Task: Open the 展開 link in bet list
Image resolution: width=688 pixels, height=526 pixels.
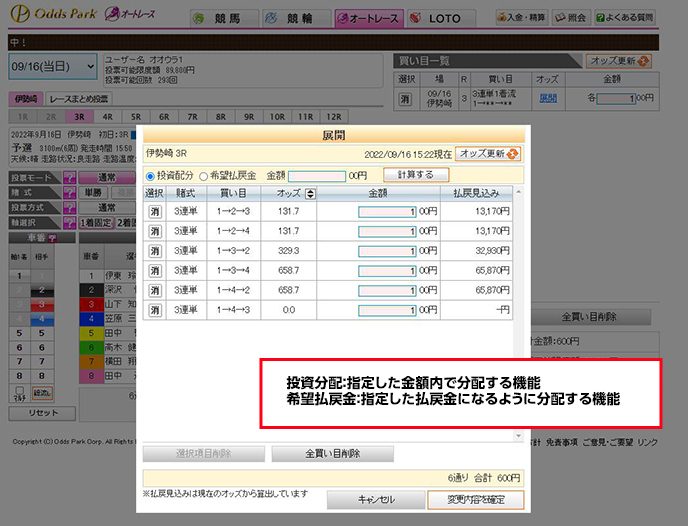Action: pyautogui.click(x=548, y=99)
